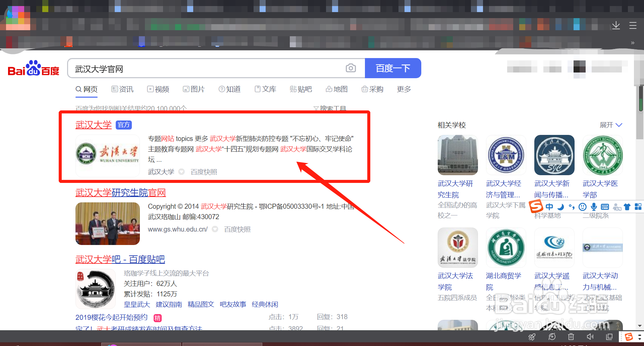Open the 知道 tab
The height and width of the screenshot is (346, 644).
[229, 89]
